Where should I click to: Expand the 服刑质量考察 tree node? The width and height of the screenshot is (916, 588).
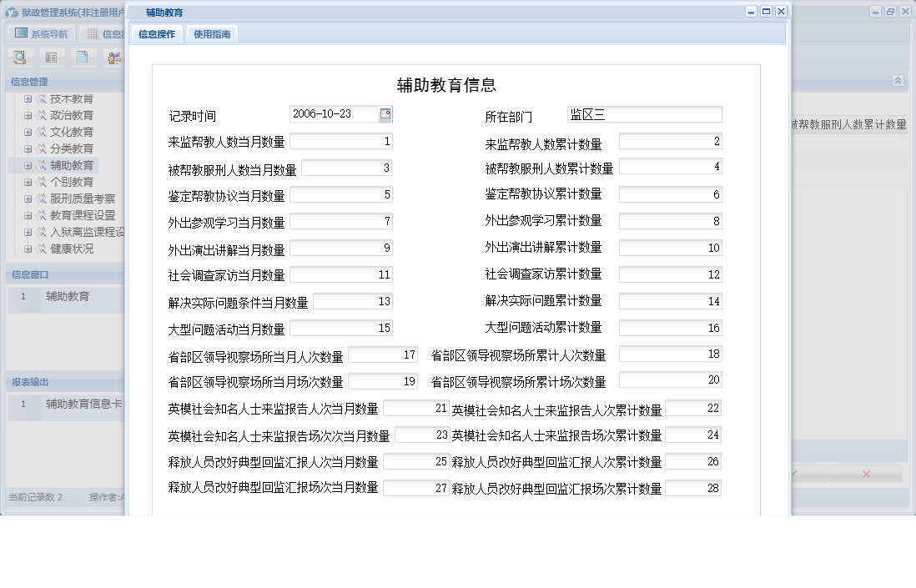[x=29, y=198]
